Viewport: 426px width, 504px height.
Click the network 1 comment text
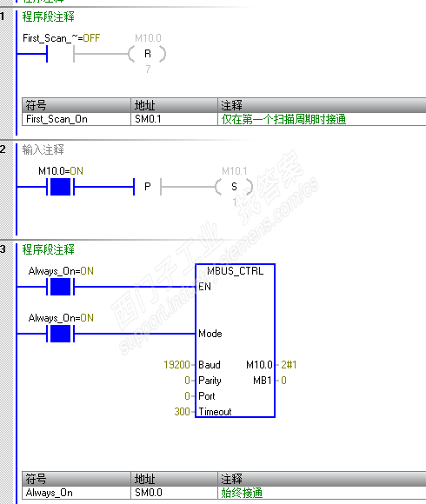[x=48, y=17]
